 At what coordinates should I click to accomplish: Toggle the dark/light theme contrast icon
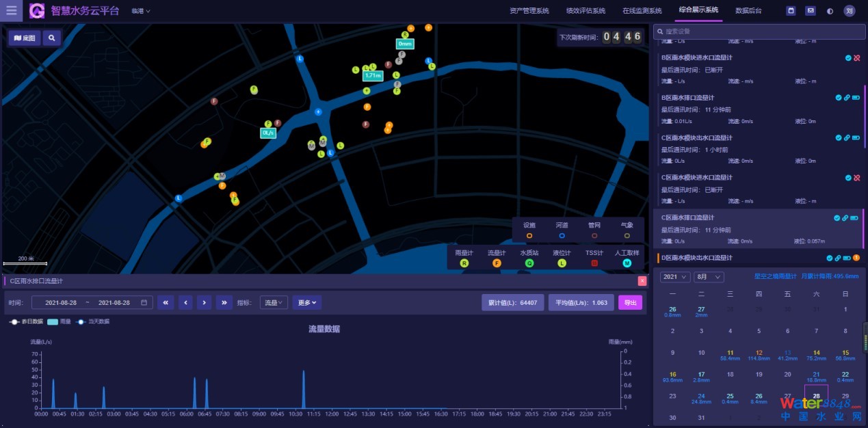pos(830,10)
